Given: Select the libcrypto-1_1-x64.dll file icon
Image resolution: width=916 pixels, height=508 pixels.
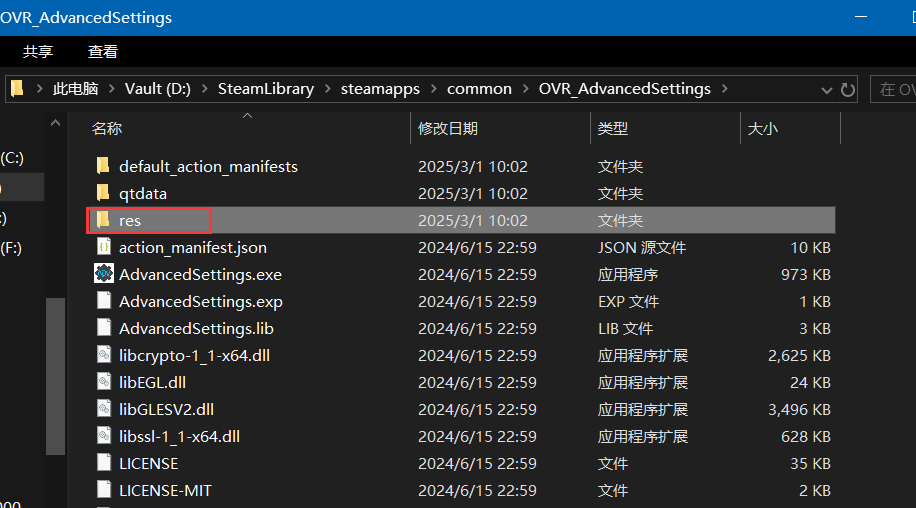Looking at the screenshot, I should pos(103,355).
